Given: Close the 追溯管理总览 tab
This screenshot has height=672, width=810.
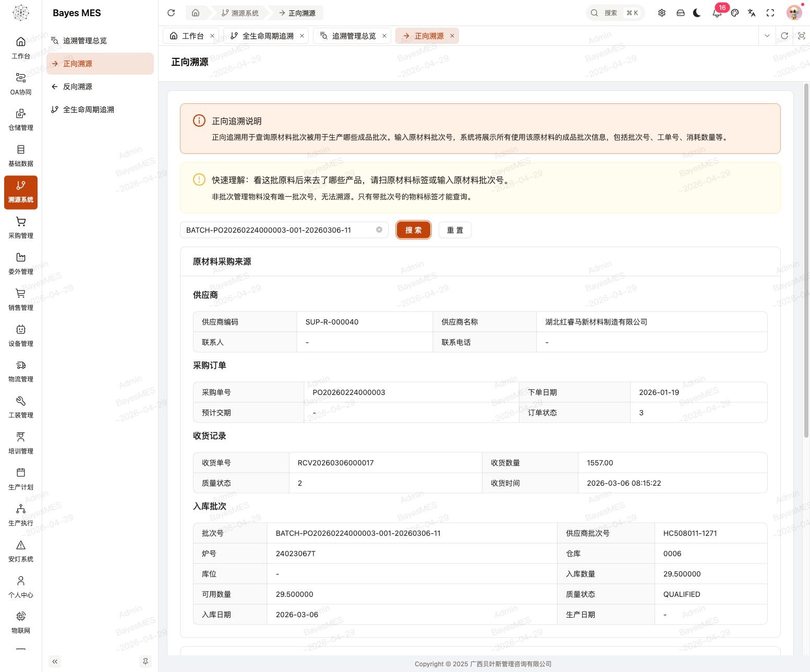Looking at the screenshot, I should [384, 35].
